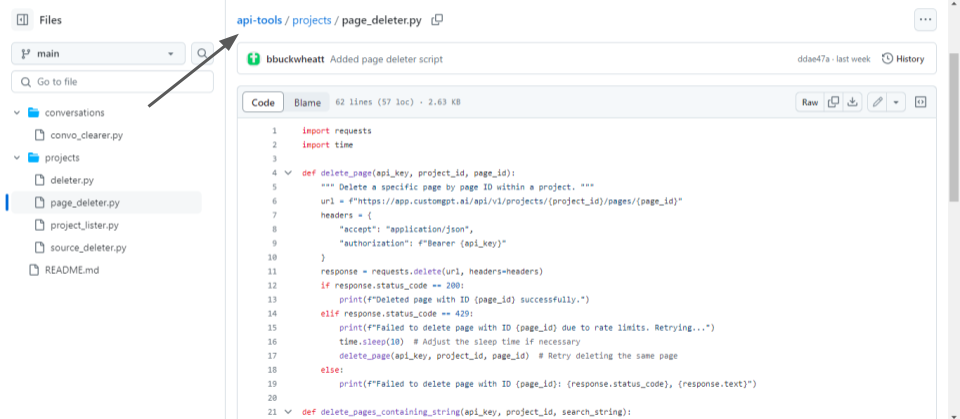This screenshot has height=419, width=960.
Task: Copy raw file contents icon
Action: click(x=833, y=103)
